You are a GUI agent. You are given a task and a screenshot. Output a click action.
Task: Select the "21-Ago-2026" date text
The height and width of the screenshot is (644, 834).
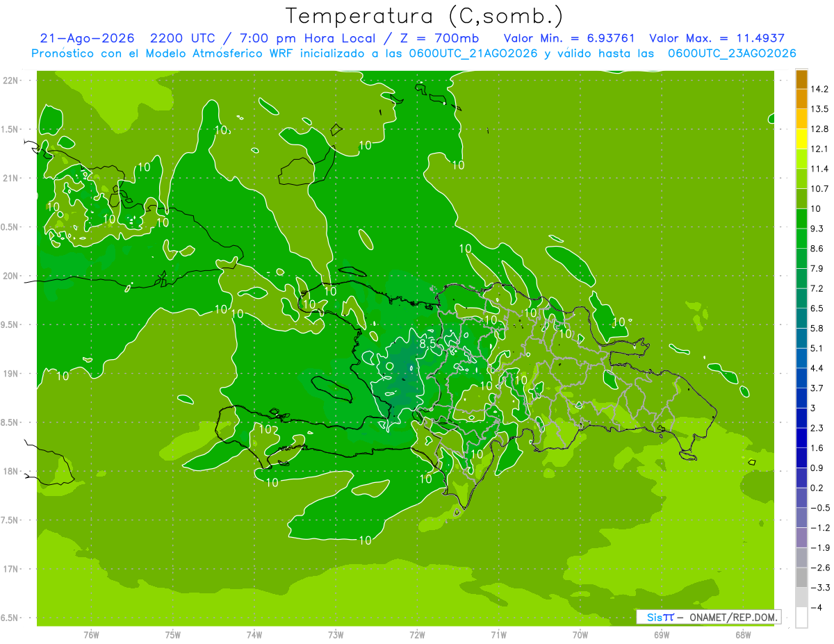pyautogui.click(x=87, y=38)
